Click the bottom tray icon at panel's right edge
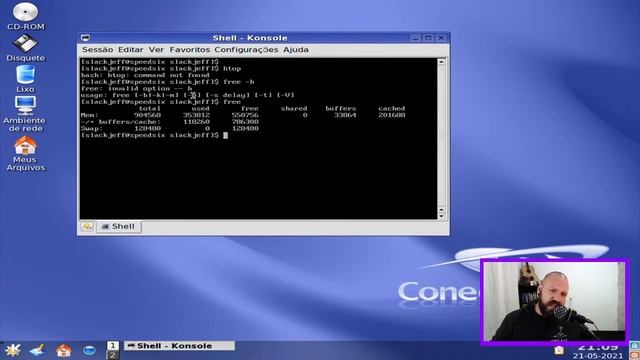Viewport: 640px width, 360px height. pyautogui.click(x=635, y=356)
